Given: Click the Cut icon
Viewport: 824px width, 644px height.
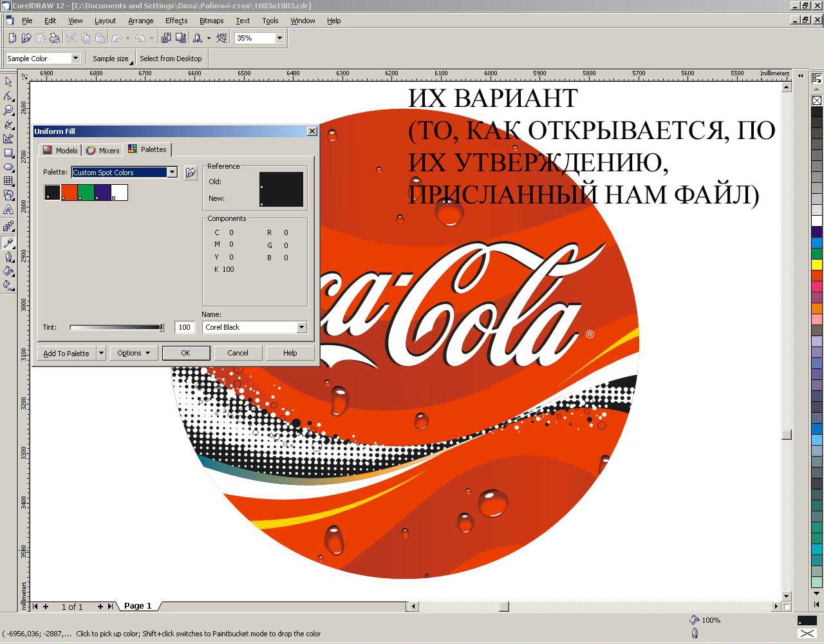Looking at the screenshot, I should tap(71, 38).
